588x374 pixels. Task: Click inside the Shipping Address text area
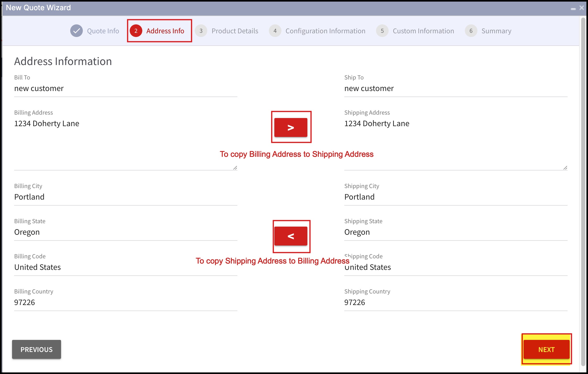tap(456, 144)
